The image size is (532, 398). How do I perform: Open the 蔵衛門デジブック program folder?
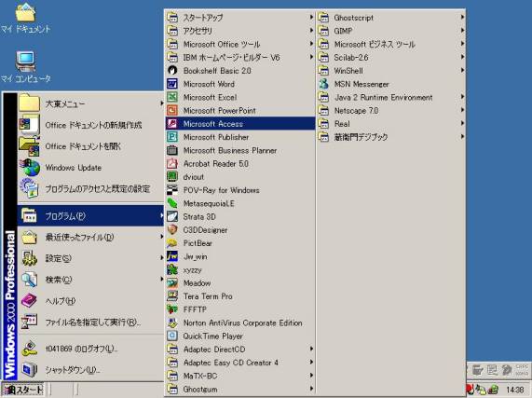coord(391,137)
